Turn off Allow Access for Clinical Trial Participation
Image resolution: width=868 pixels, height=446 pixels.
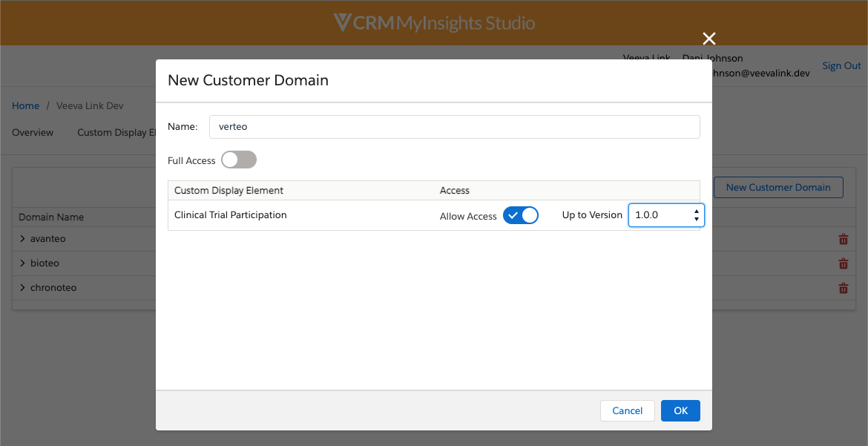[520, 215]
